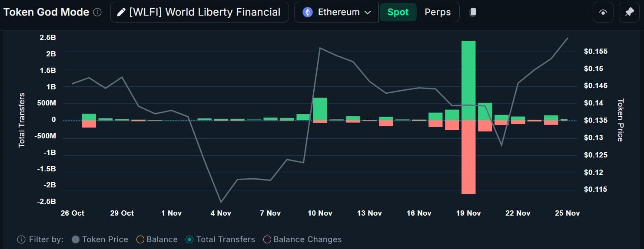Click the pin icon button
Image resolution: width=644 pixels, height=249 pixels.
point(629,12)
